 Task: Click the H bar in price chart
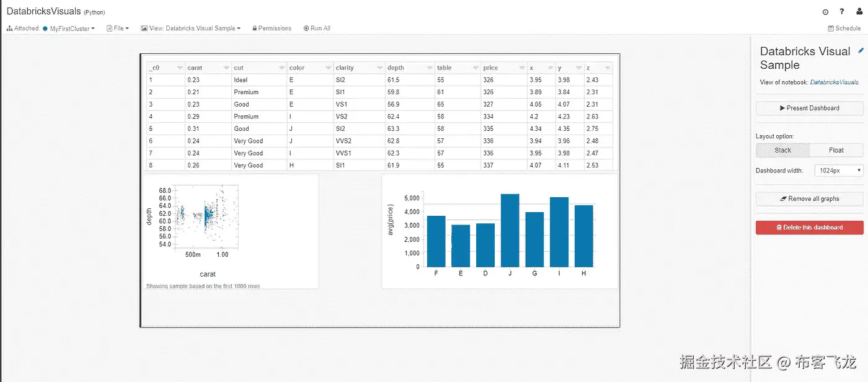[583, 236]
